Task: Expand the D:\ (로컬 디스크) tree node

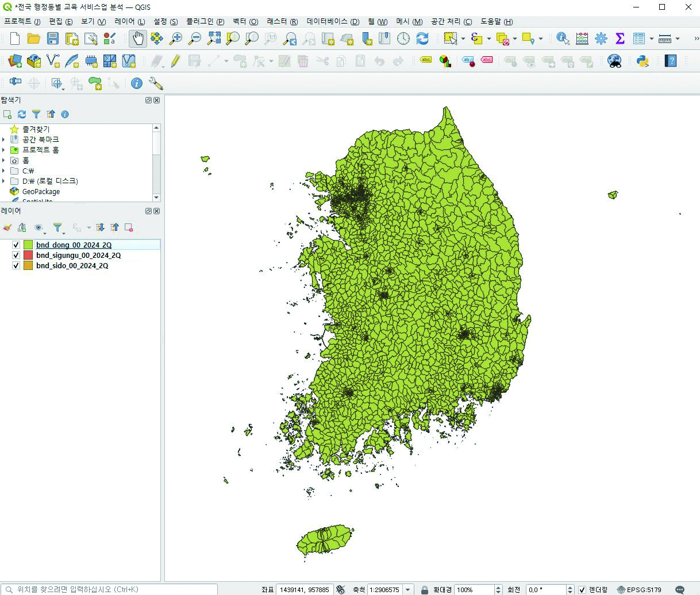Action: (4, 181)
